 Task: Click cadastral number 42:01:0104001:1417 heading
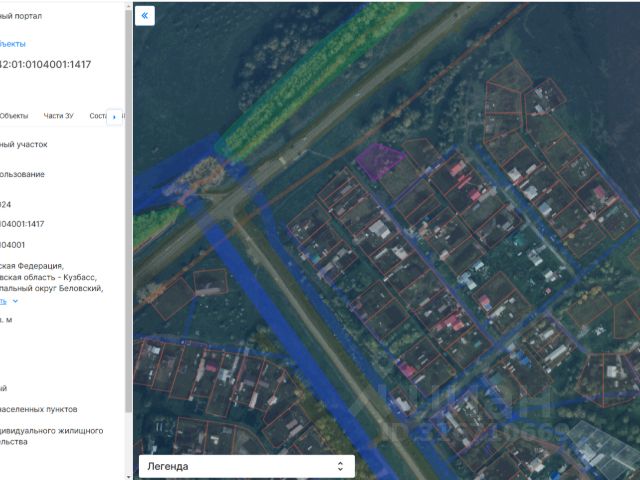coord(45,64)
